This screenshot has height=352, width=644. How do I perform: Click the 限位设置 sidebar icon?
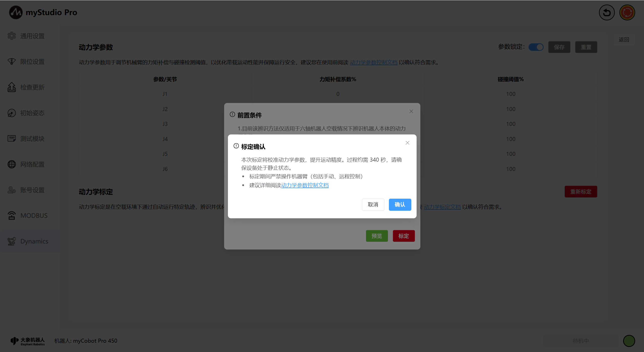(x=12, y=61)
